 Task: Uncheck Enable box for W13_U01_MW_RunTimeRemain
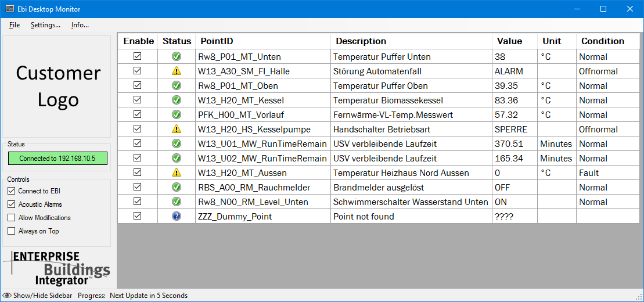138,143
